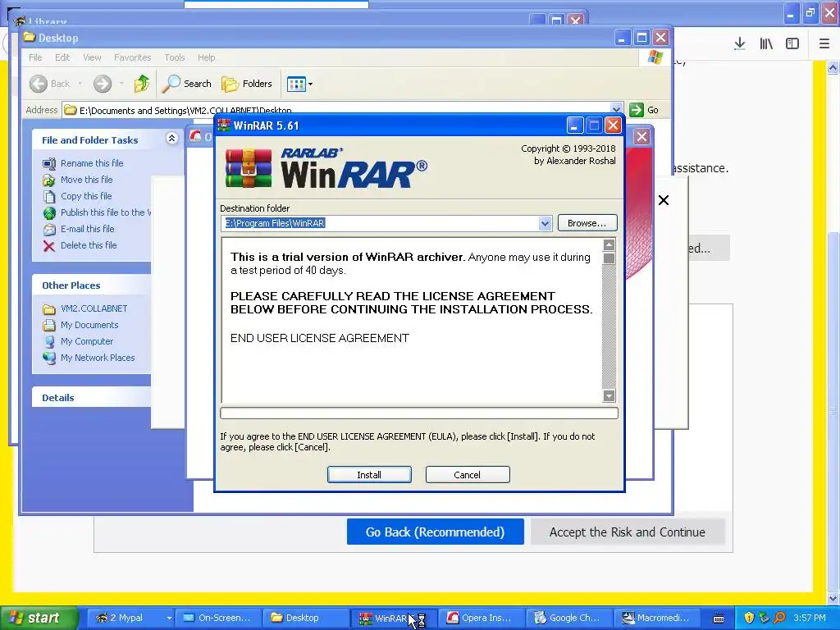Open Favorites menu in Desktop window
Image resolution: width=840 pixels, height=630 pixels.
pos(132,57)
